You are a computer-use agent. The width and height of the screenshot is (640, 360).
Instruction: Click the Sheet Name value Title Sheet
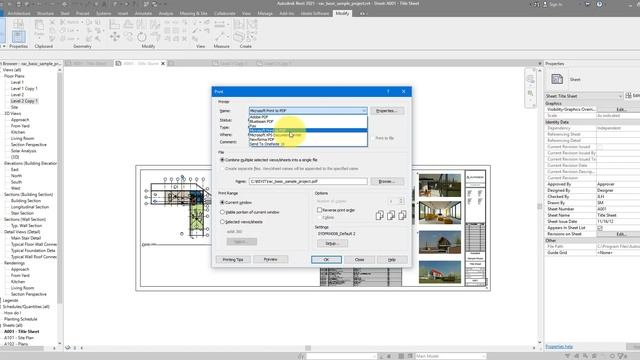click(x=618, y=215)
